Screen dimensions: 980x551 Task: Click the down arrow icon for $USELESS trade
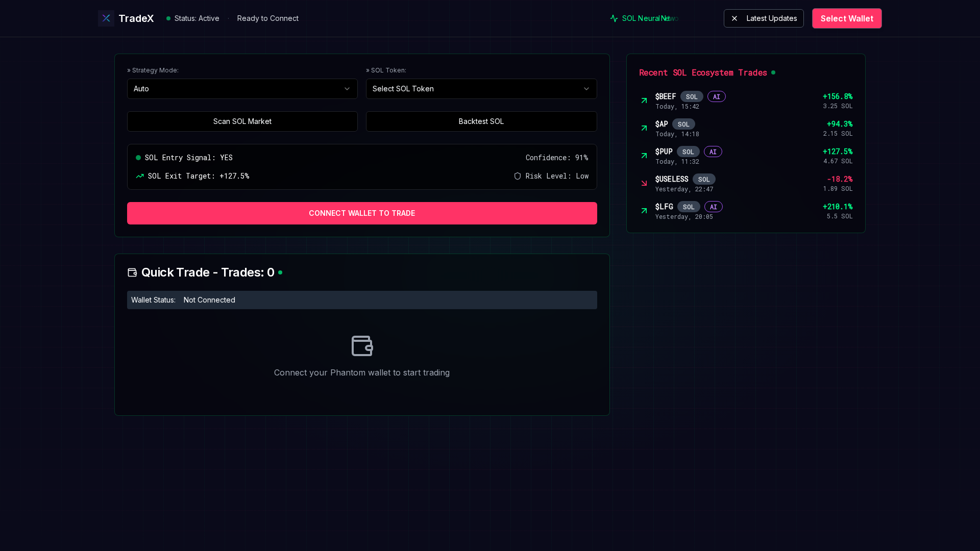tap(644, 183)
